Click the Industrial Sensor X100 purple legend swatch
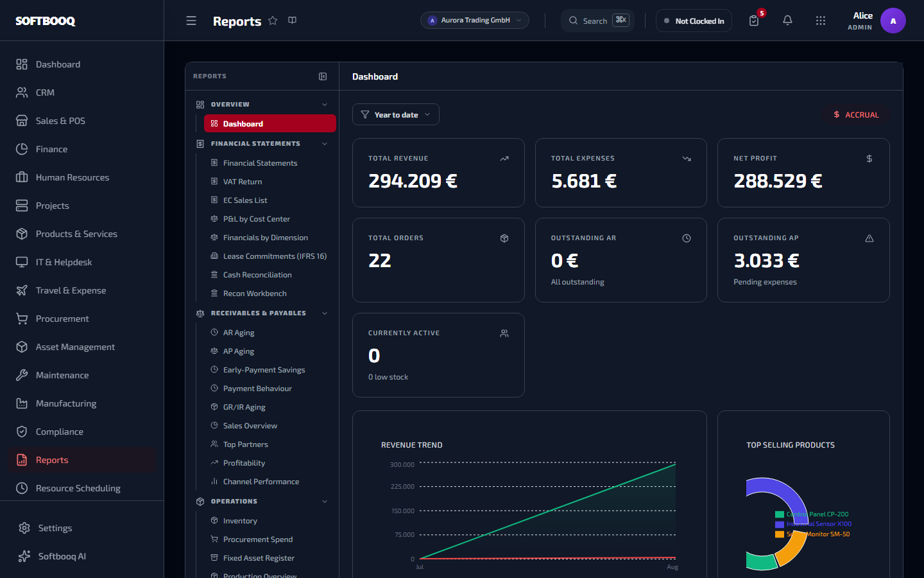This screenshot has height=578, width=924. (x=780, y=524)
